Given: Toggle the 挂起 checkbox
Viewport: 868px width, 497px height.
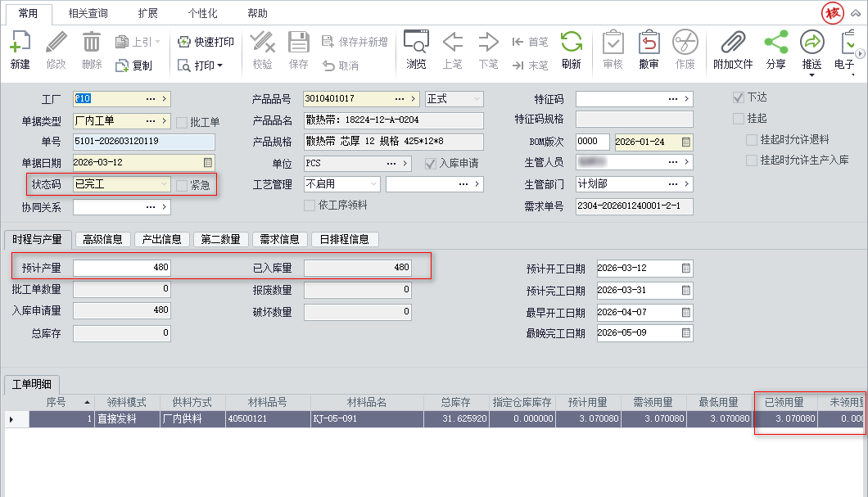Looking at the screenshot, I should 738,119.
